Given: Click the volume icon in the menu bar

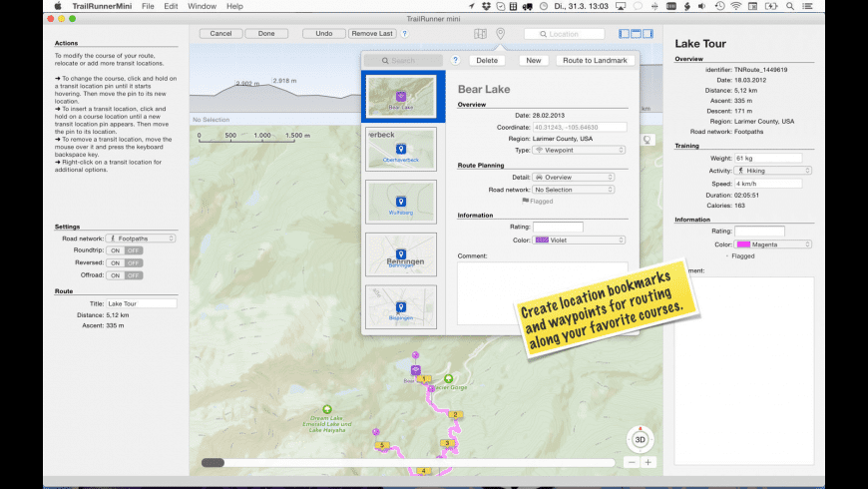Looking at the screenshot, I should click(x=702, y=6).
